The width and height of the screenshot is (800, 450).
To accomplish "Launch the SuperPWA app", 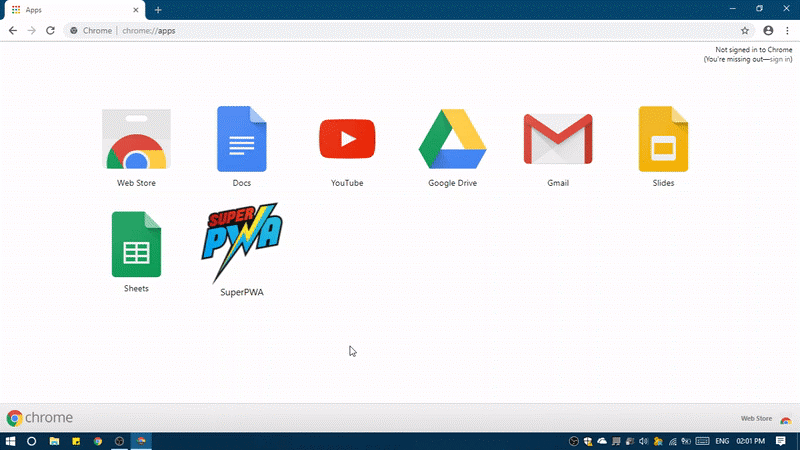I will 242,243.
